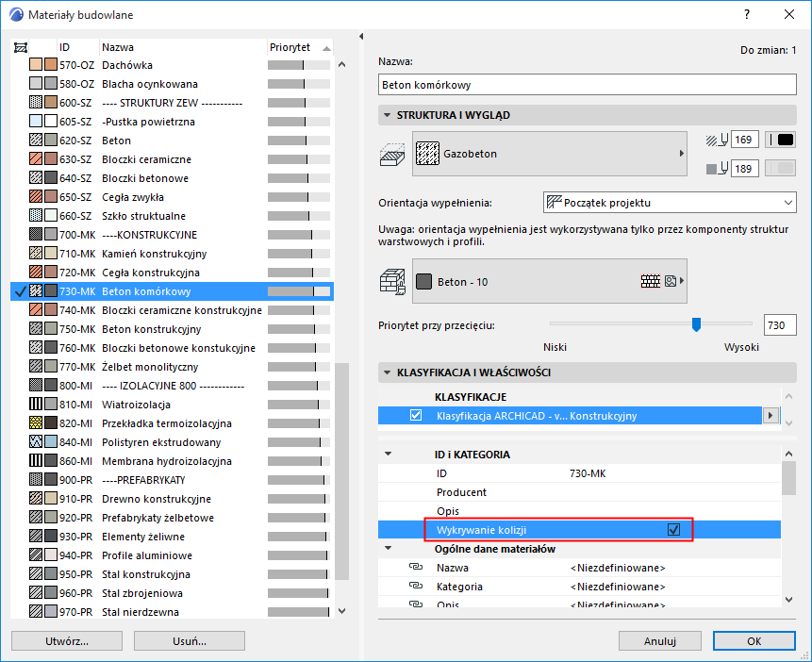Select the Beton konstrukcyjny row
Image resolution: width=812 pixels, height=662 pixels.
point(172,329)
